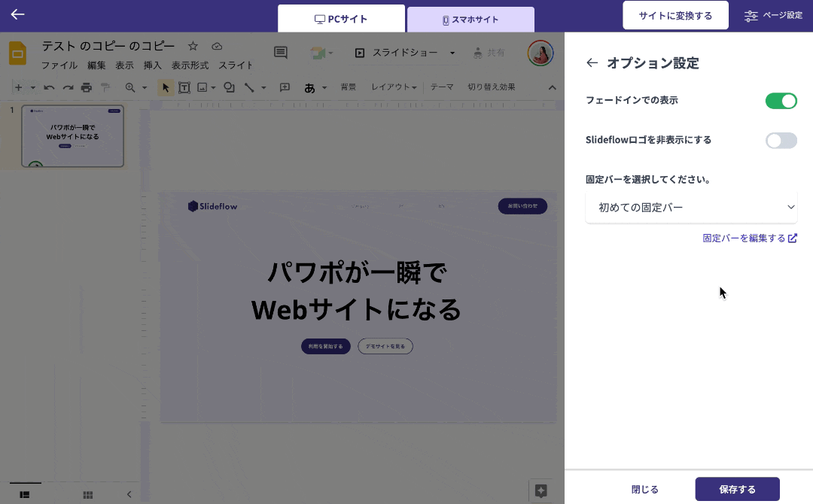Click the back arrow beside オプション設定
Viewport: 813px width, 504px height.
click(592, 63)
